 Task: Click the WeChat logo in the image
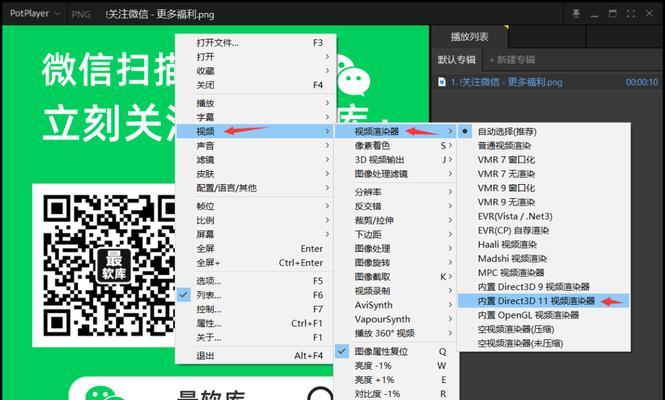(353, 76)
